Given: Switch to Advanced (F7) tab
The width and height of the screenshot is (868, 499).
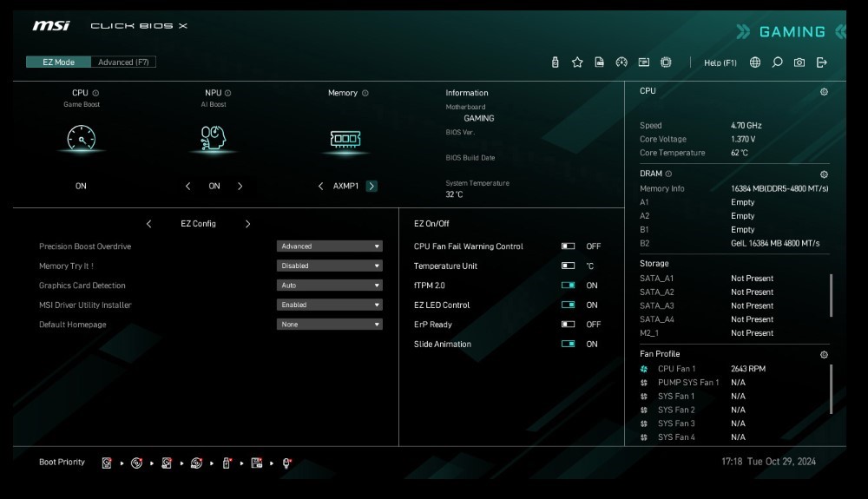Looking at the screenshot, I should pos(123,62).
